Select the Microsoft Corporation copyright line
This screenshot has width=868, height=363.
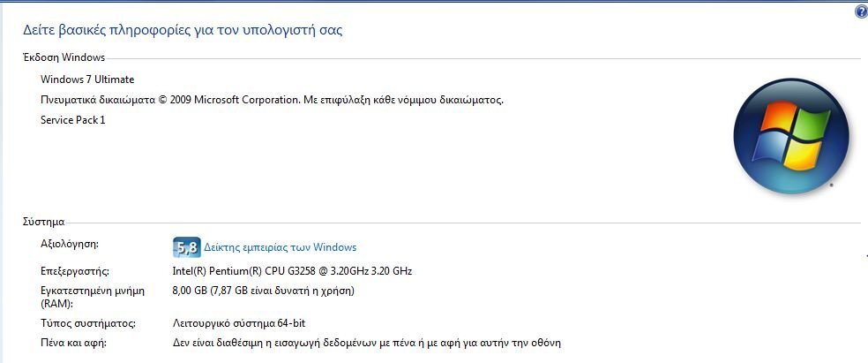pos(272,101)
